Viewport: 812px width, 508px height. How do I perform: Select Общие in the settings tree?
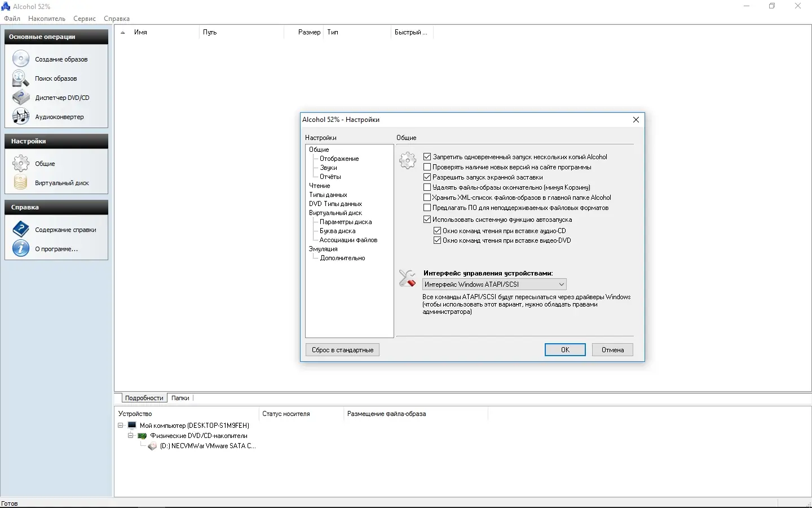319,150
